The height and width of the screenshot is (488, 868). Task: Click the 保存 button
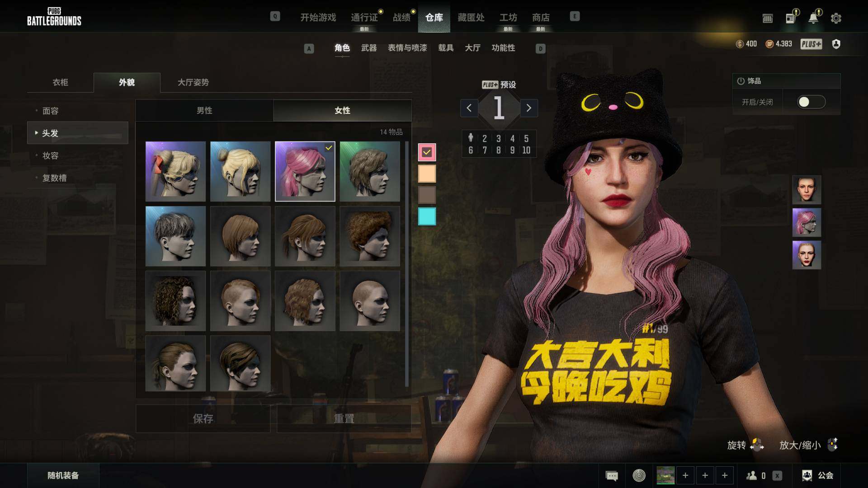pyautogui.click(x=203, y=419)
